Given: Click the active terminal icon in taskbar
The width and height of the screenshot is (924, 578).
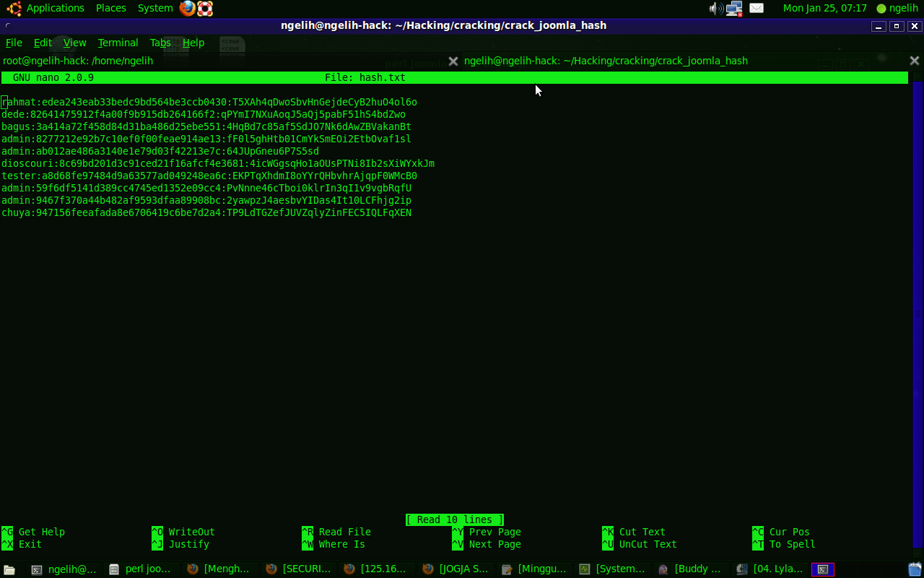Looking at the screenshot, I should pyautogui.click(x=823, y=569).
